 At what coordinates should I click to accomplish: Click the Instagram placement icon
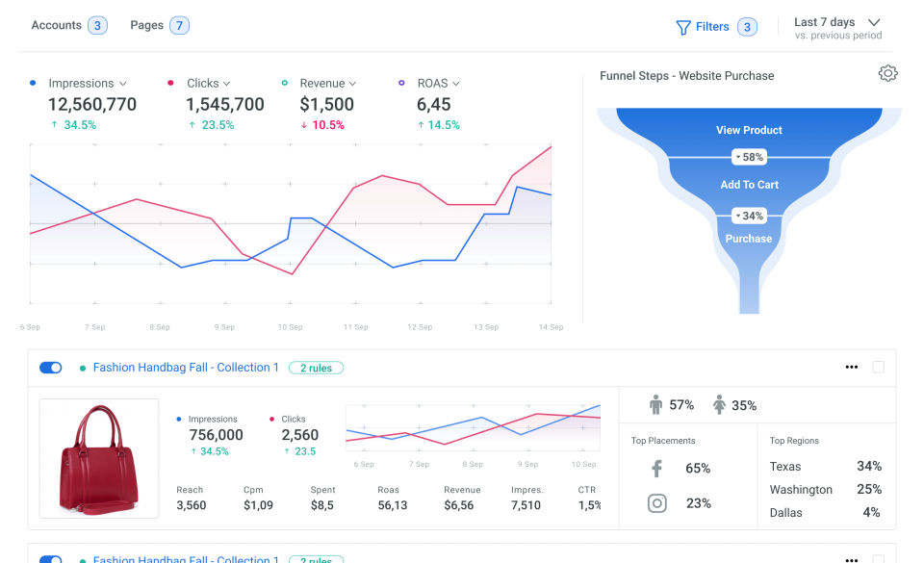click(x=657, y=503)
